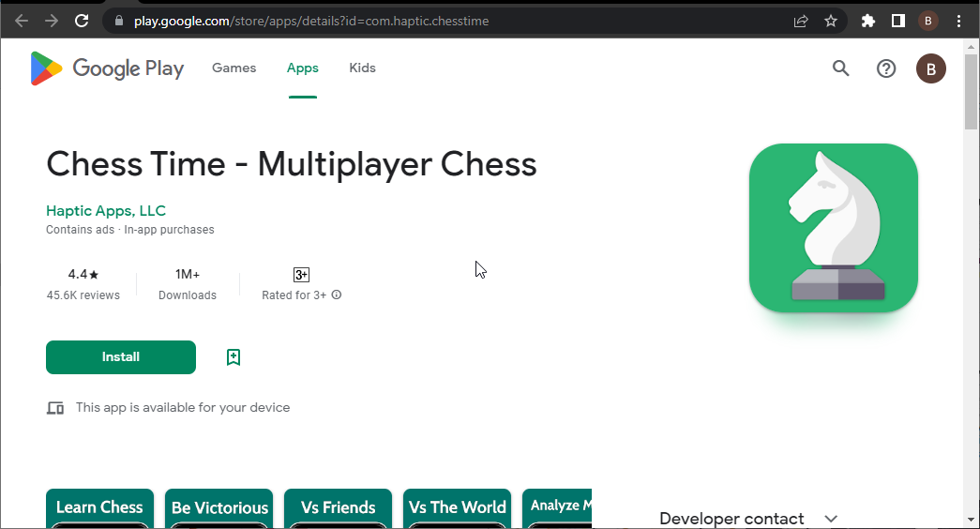This screenshot has height=529, width=980.
Task: Click the Chess Time - Multiplayer Chess title
Action: [x=292, y=164]
